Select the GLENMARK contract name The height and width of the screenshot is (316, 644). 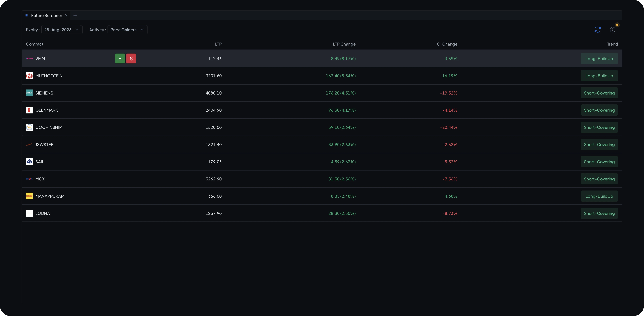pyautogui.click(x=47, y=110)
